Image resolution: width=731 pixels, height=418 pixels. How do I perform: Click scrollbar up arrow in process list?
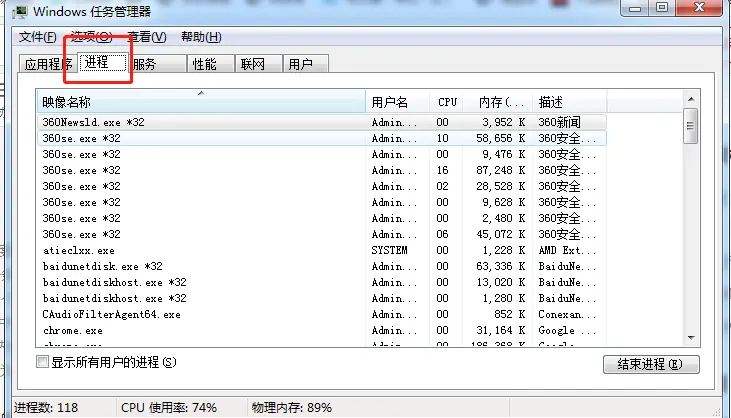[x=691, y=99]
